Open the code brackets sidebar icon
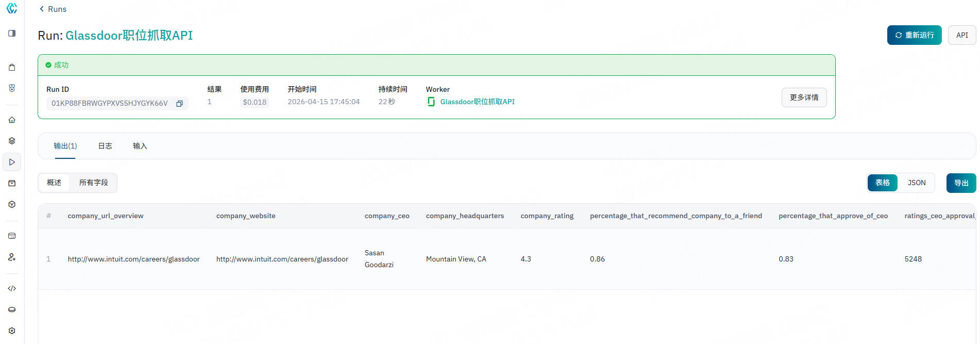The height and width of the screenshot is (344, 980). tap(12, 288)
